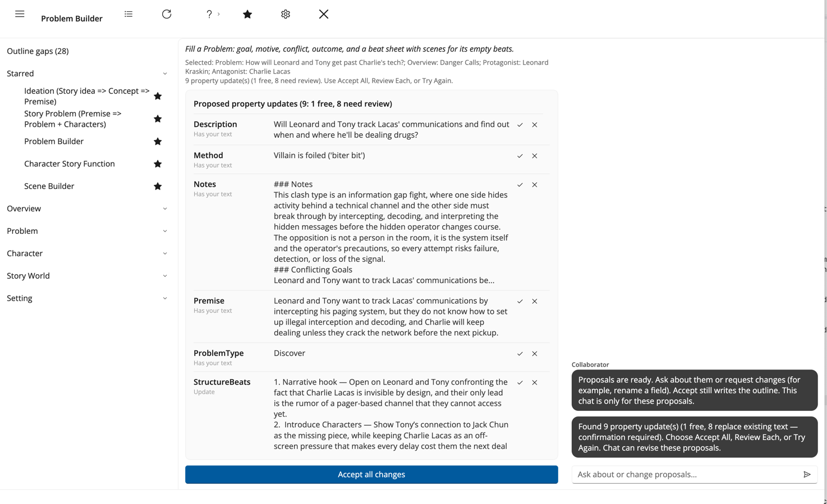
Task: Open Scene Builder
Action: [49, 186]
